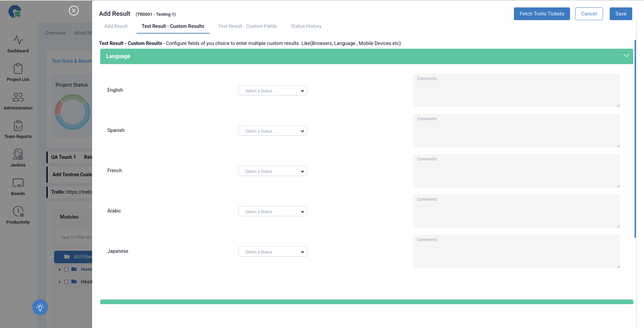Open the English status dropdown
644x328 pixels.
click(273, 91)
